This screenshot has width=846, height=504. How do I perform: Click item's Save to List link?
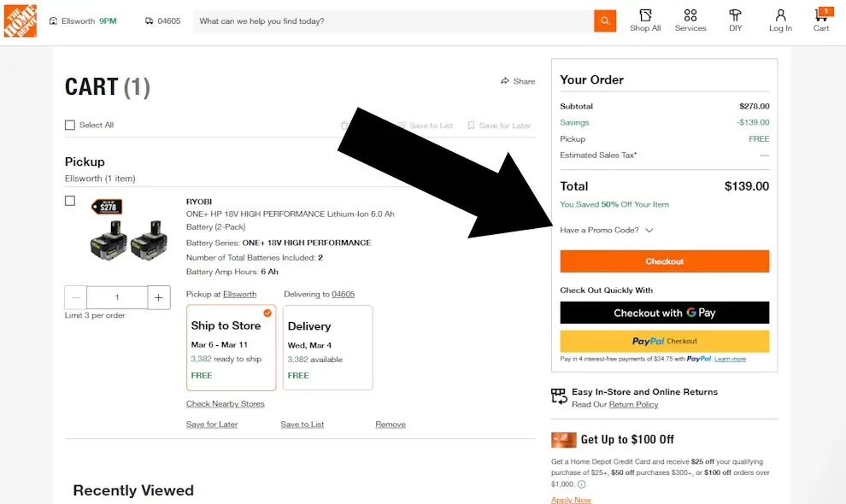pyautogui.click(x=303, y=425)
